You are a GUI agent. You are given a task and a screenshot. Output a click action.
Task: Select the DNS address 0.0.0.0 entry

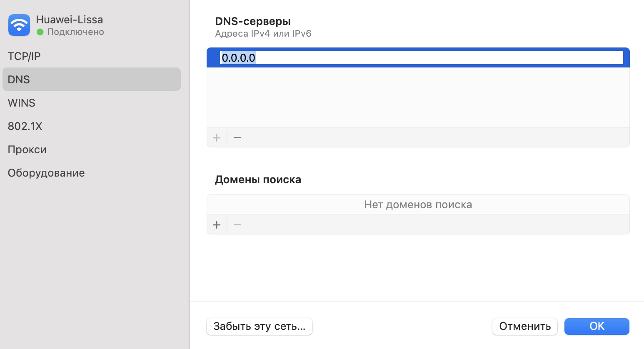click(x=238, y=57)
